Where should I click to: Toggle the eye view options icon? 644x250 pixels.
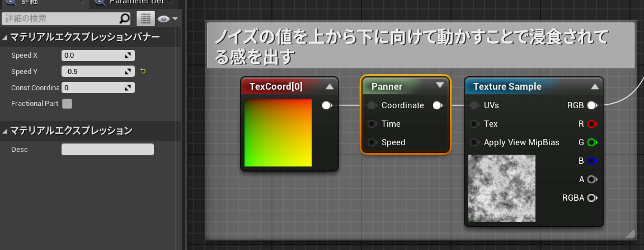[x=163, y=19]
